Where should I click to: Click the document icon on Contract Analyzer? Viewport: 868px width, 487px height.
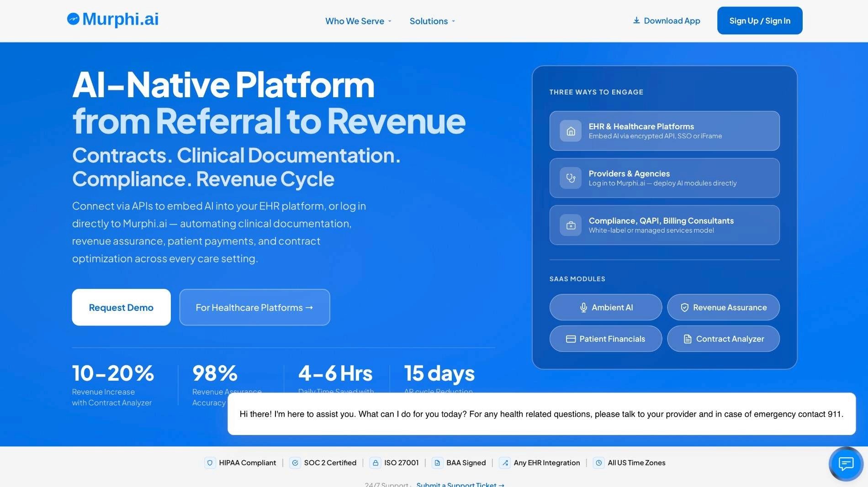click(x=688, y=339)
